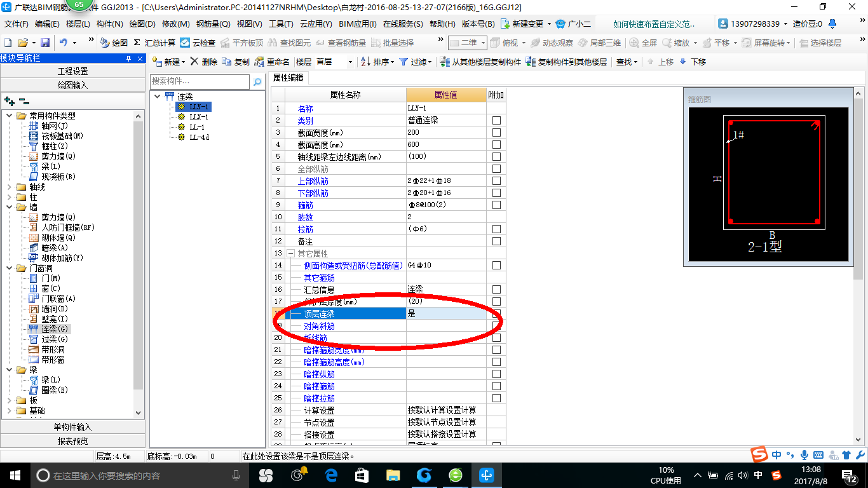Image resolution: width=868 pixels, height=488 pixels.
Task: Collapse the 其它属性 section
Action: pyautogui.click(x=290, y=253)
